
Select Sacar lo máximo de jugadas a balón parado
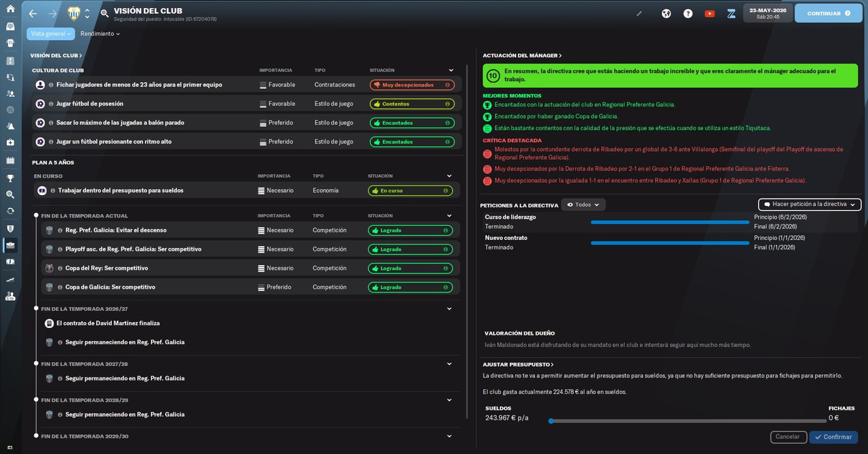247,123
